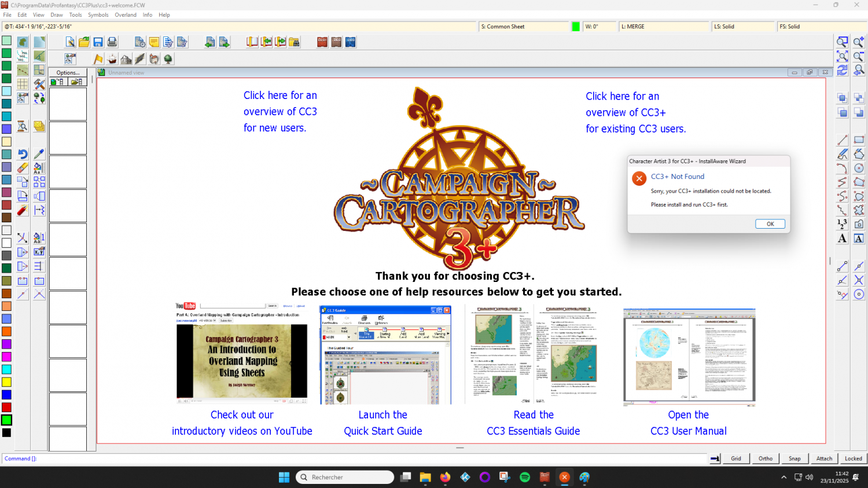Open the sailing ship symbol catalog

(112, 59)
